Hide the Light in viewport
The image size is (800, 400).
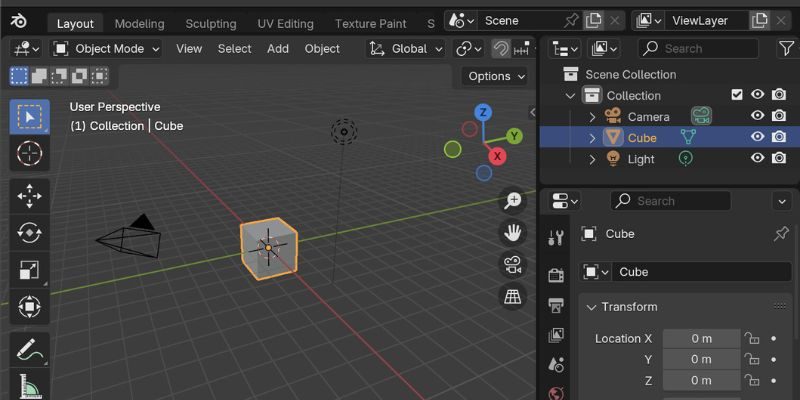click(758, 158)
